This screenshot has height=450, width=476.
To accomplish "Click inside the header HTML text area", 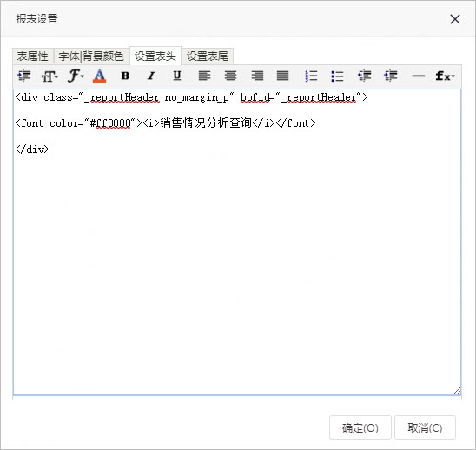I will 237,242.
